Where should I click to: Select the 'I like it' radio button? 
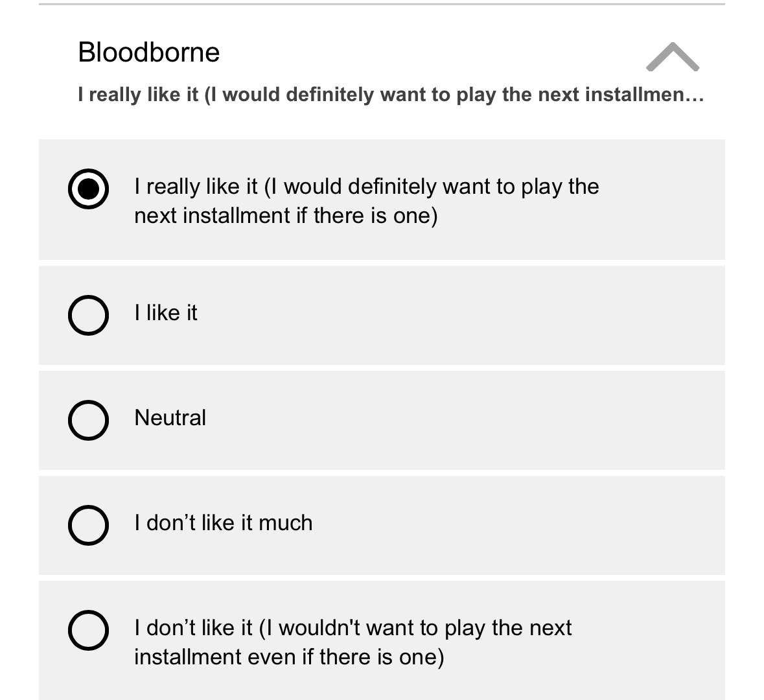point(88,314)
